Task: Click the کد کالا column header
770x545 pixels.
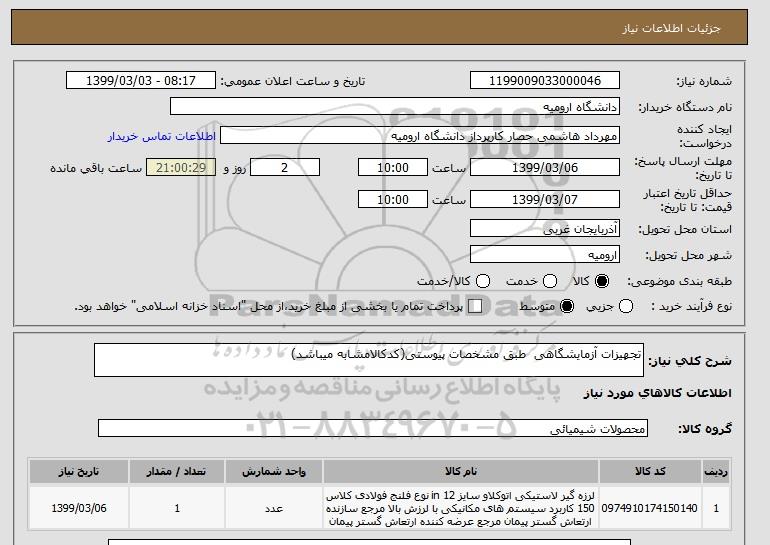Action: click(x=650, y=472)
